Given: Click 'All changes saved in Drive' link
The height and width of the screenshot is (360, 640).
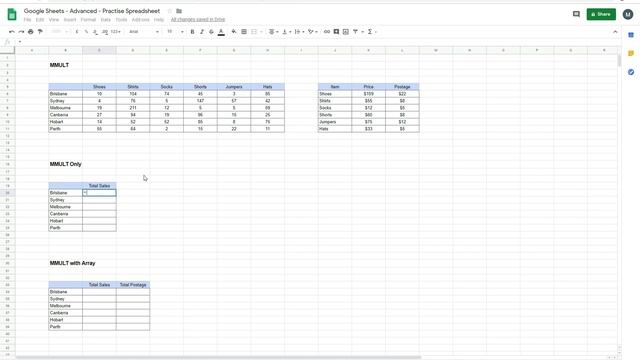Looking at the screenshot, I should pyautogui.click(x=198, y=20).
